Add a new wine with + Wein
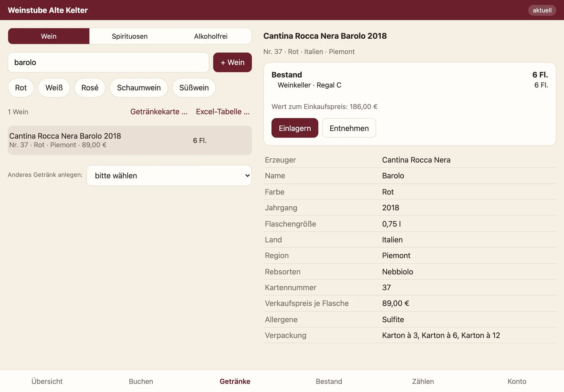 232,62
